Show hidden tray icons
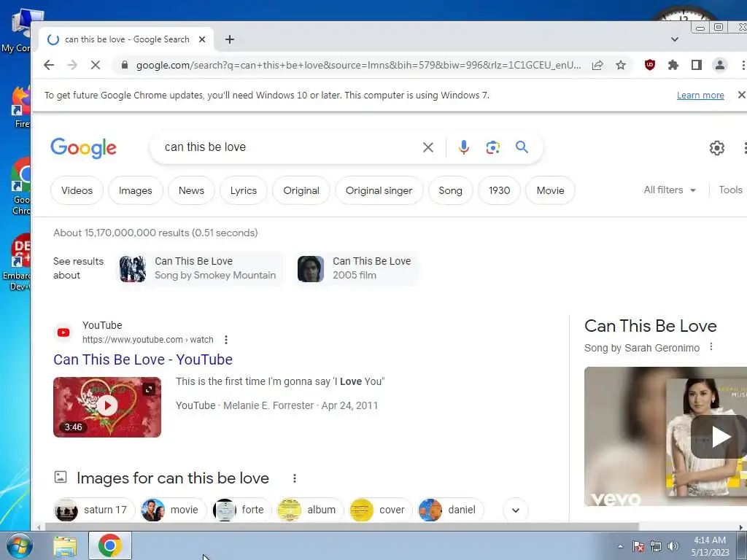Screen dimensions: 747x560 620,546
